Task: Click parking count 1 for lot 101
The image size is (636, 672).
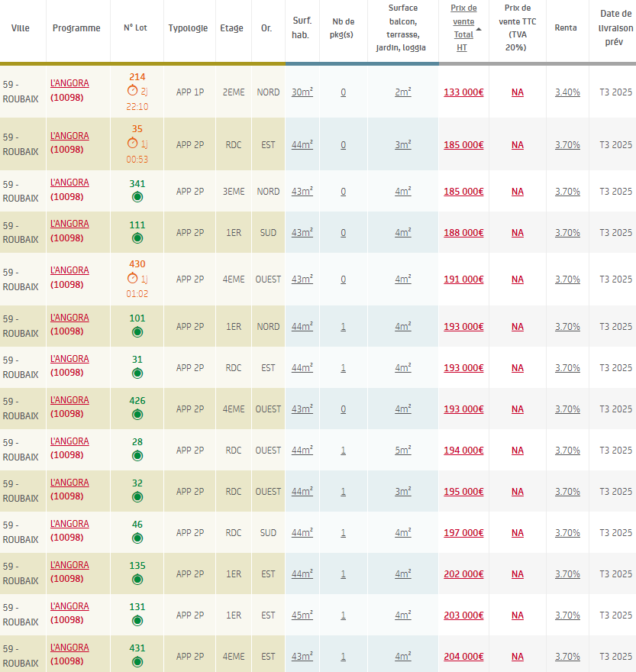Action: point(344,327)
